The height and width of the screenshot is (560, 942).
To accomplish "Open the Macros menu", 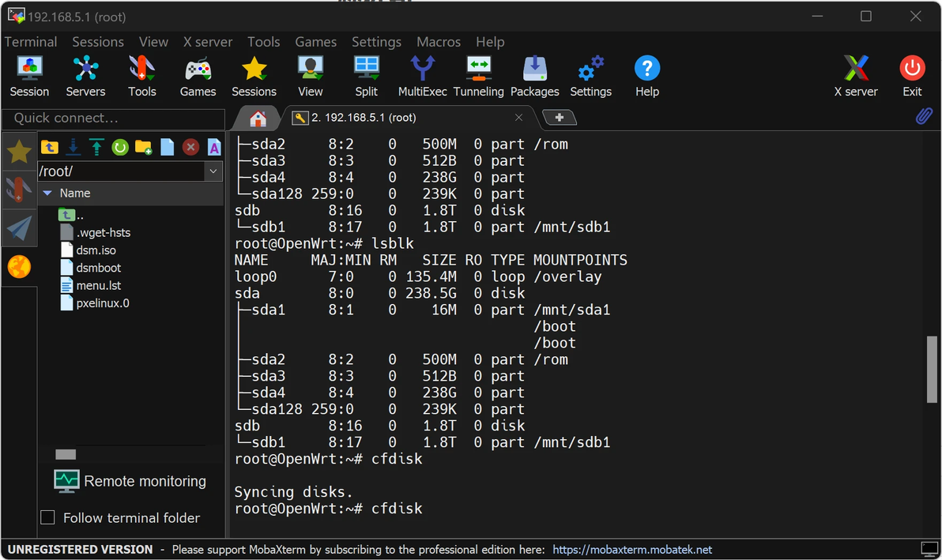I will tap(439, 42).
